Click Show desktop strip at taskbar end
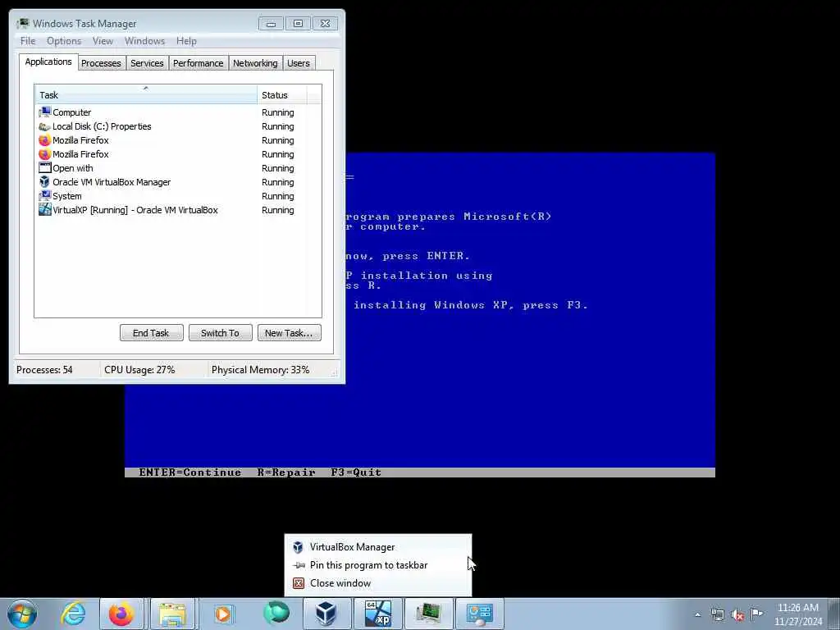Screen dimensions: 840x630 835,614
